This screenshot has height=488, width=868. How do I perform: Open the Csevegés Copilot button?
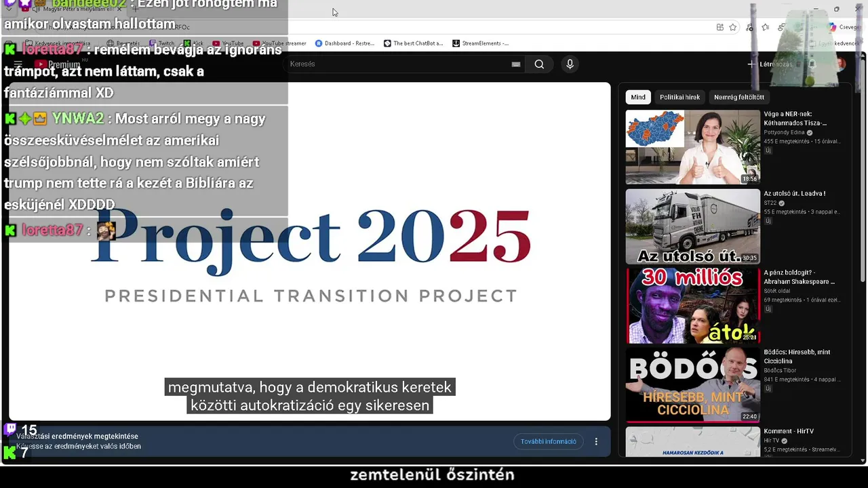tap(845, 27)
